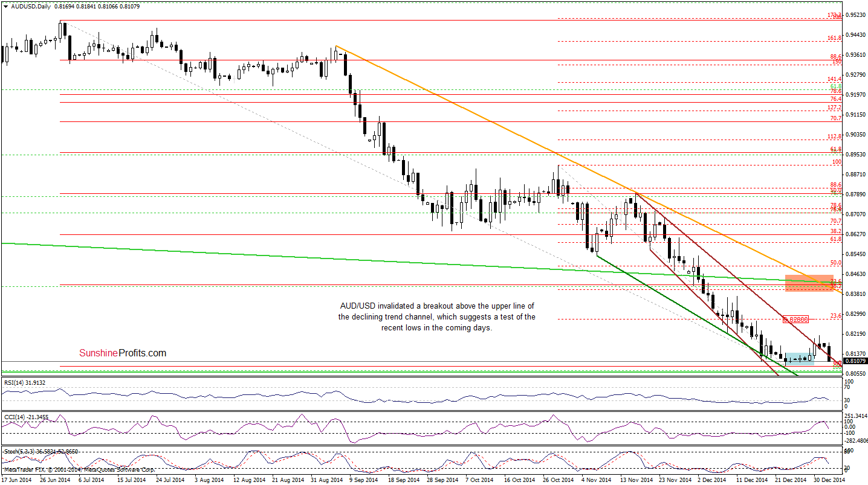Screen dimensions: 868x485
Task: Click the CCI(14) -21.3455 indicator label
Action: (25, 416)
